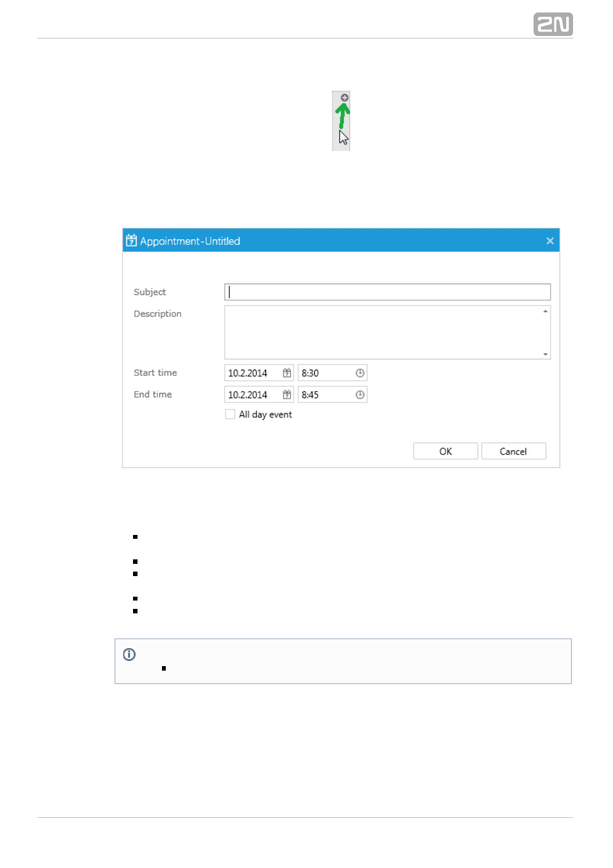Open End time date calendar picker
Screen dimensions: 613x868
287,395
